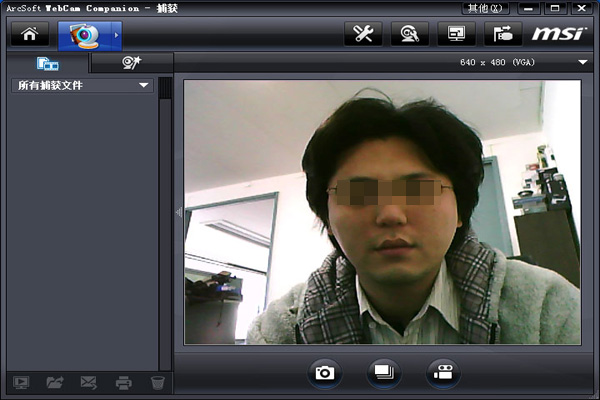The height and width of the screenshot is (400, 600).
Task: Delete the selected capture with trash icon
Action: click(158, 382)
